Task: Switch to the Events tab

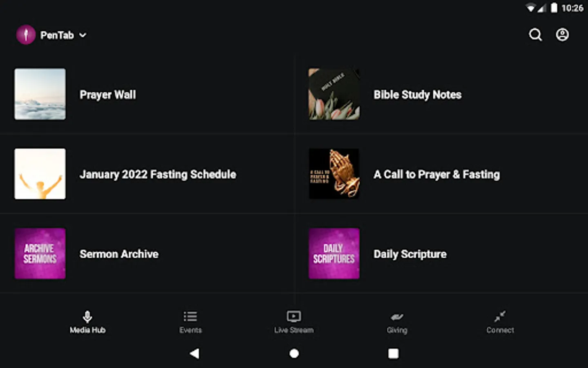Action: 190,322
